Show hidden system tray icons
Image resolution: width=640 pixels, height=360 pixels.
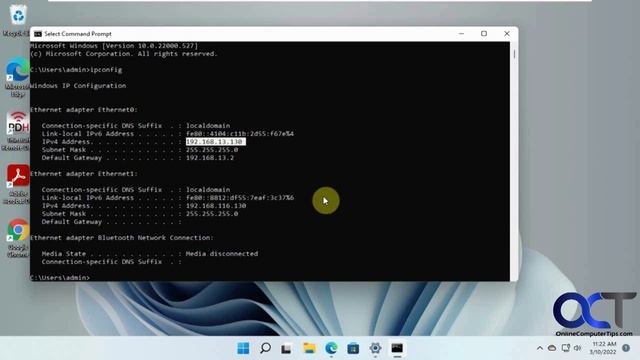pyautogui.click(x=540, y=348)
